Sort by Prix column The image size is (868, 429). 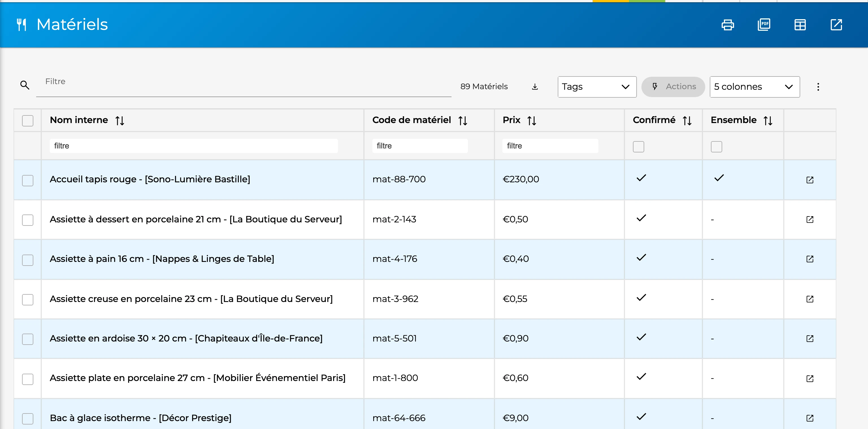click(x=532, y=121)
